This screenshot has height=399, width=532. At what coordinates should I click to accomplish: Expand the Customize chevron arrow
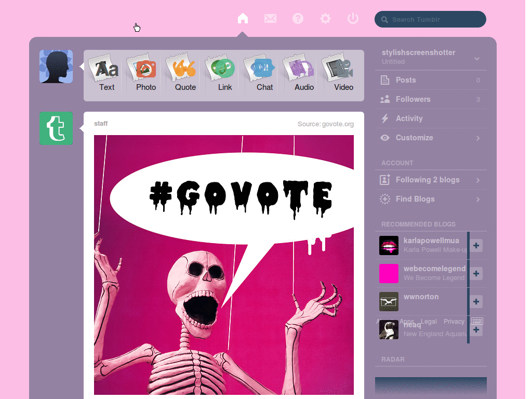pyautogui.click(x=478, y=138)
